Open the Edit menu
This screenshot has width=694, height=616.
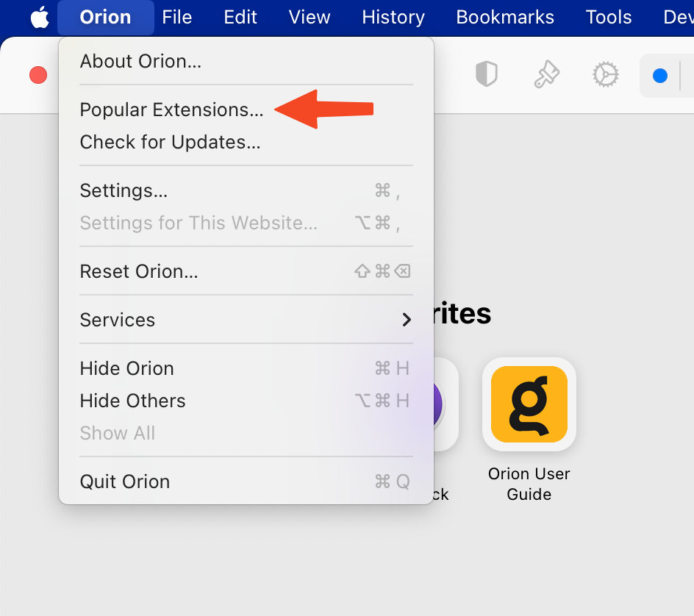240,18
